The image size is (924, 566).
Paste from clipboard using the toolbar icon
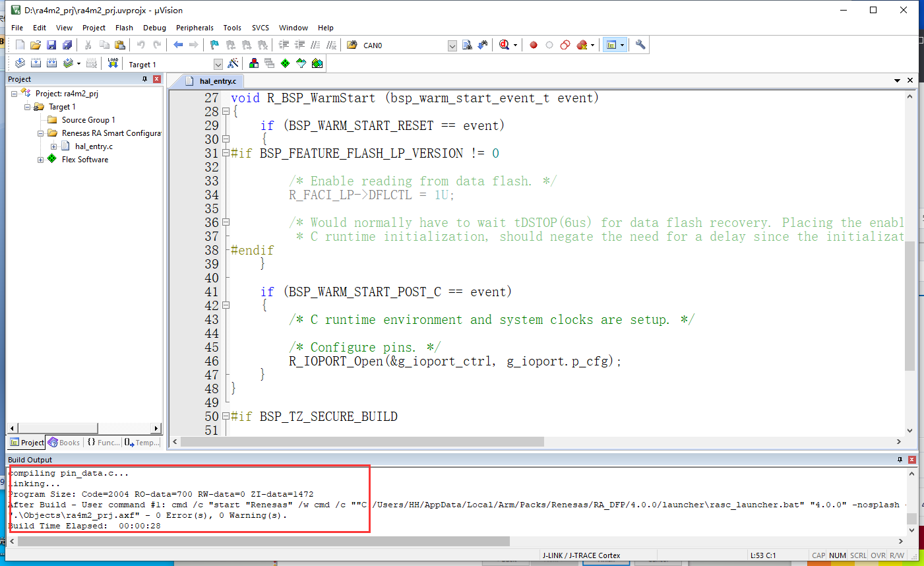tap(120, 45)
